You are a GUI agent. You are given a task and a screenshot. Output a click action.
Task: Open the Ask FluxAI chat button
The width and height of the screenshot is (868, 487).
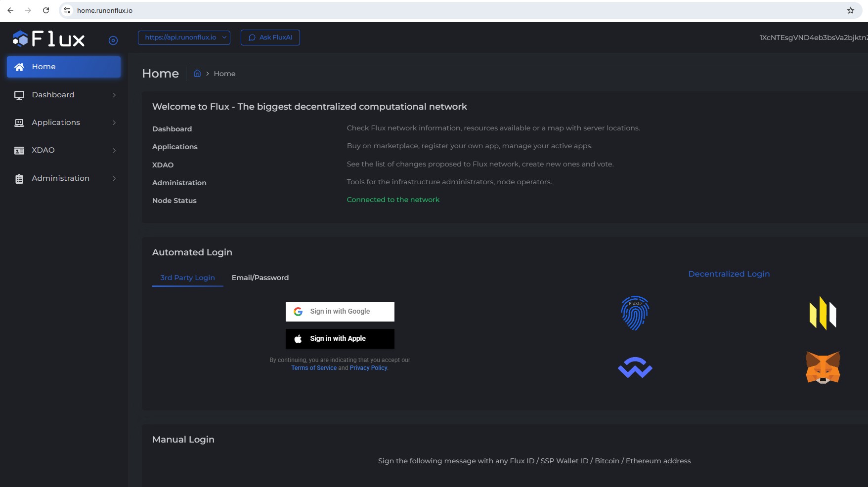pyautogui.click(x=270, y=38)
